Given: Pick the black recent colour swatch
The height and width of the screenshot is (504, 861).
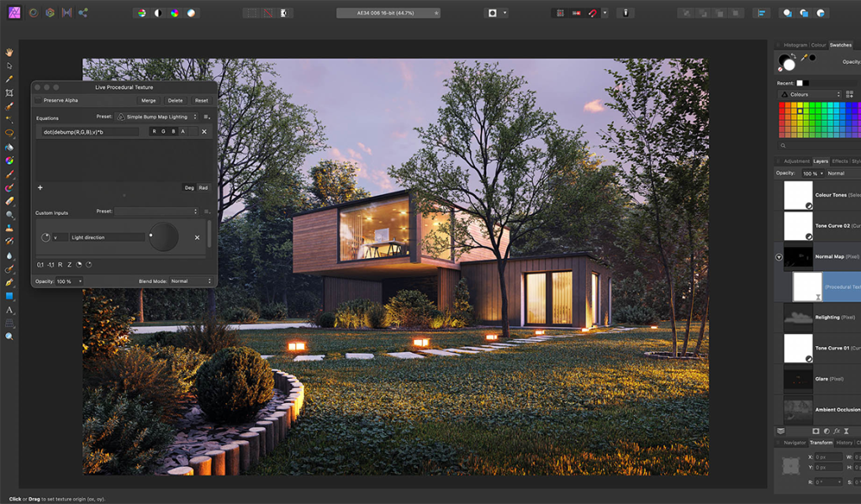Looking at the screenshot, I should tap(806, 83).
